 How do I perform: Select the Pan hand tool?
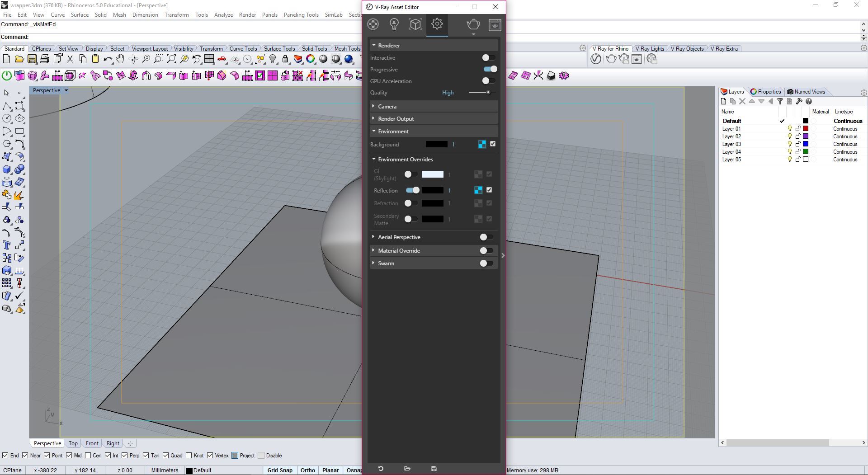(x=120, y=59)
